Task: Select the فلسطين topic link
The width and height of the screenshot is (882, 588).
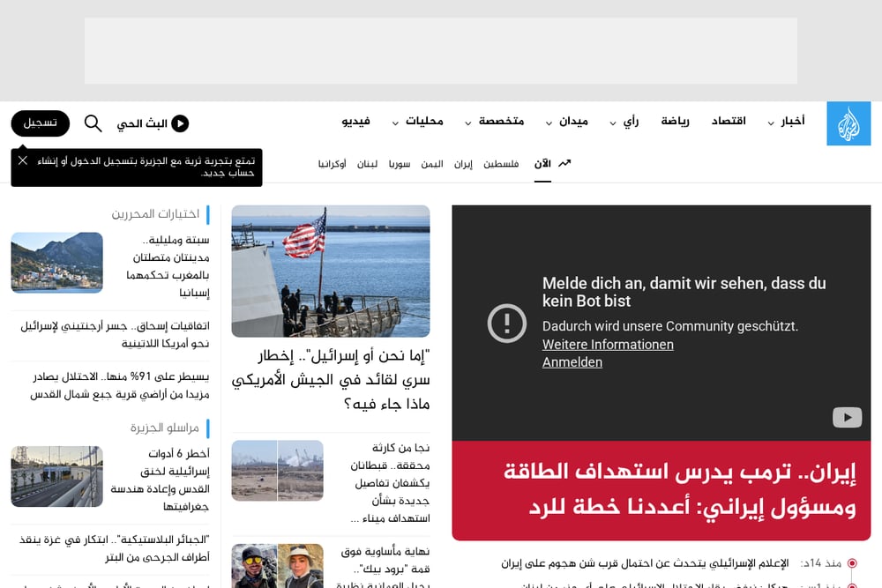Action: click(501, 164)
